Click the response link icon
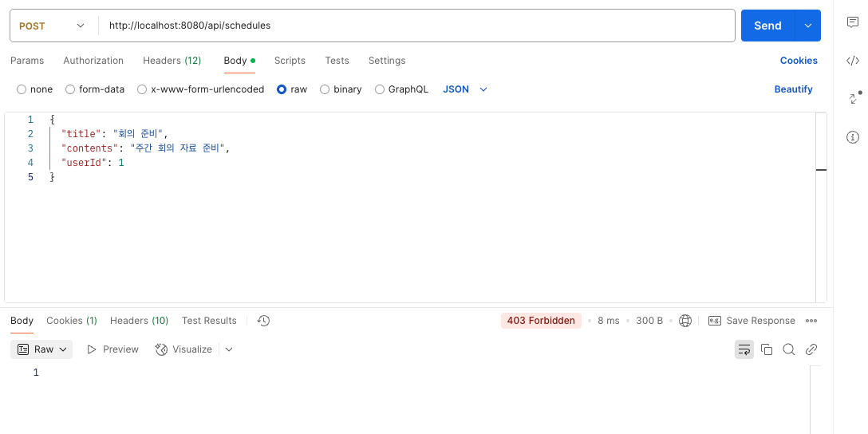The image size is (868, 434). (x=811, y=349)
